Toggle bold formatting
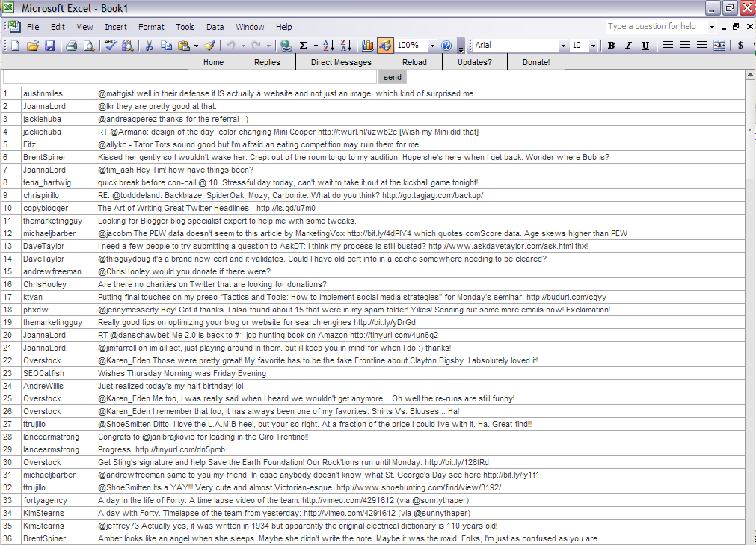The width and height of the screenshot is (756, 545). [x=612, y=46]
